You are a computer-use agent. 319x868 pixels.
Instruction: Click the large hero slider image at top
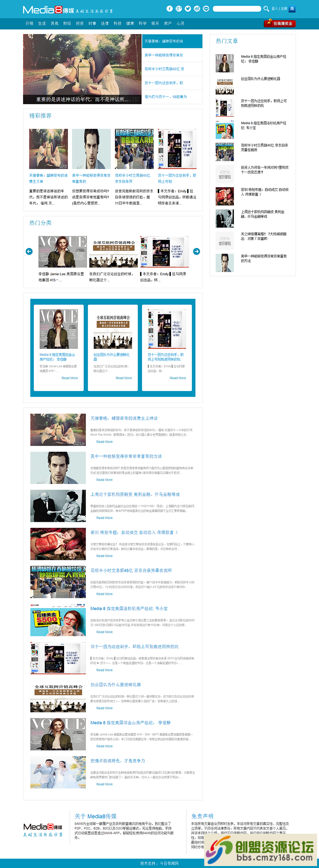tap(82, 69)
